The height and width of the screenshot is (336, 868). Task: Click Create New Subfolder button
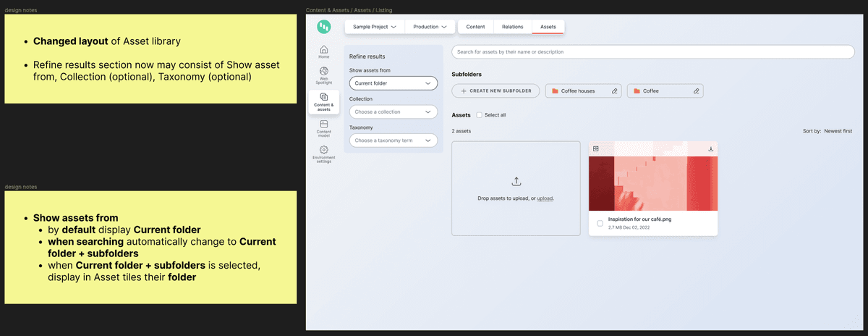point(495,91)
